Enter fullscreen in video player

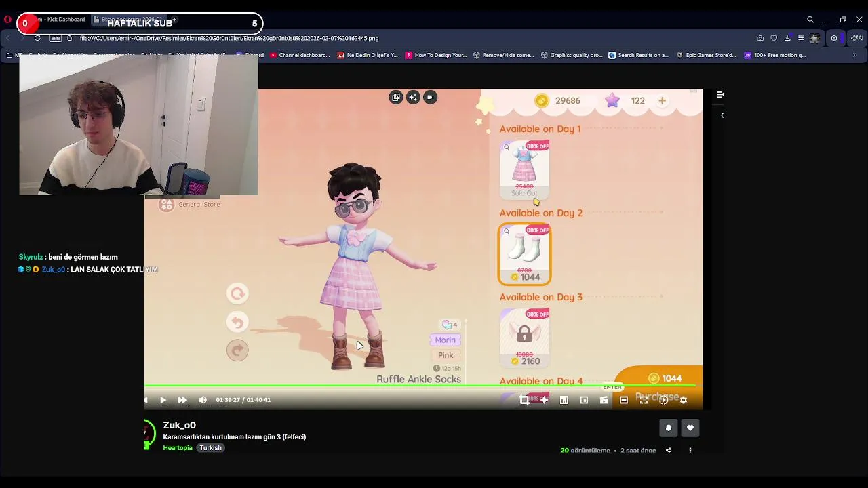tap(644, 400)
